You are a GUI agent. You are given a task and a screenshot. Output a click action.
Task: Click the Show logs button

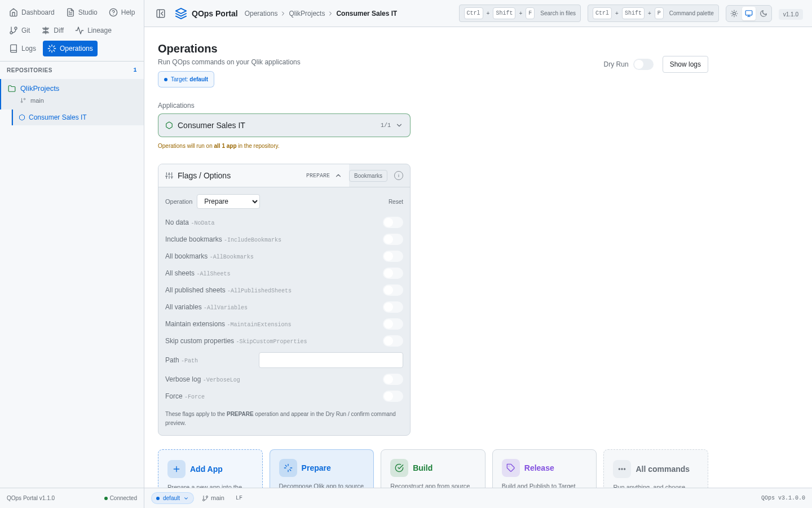tap(685, 64)
